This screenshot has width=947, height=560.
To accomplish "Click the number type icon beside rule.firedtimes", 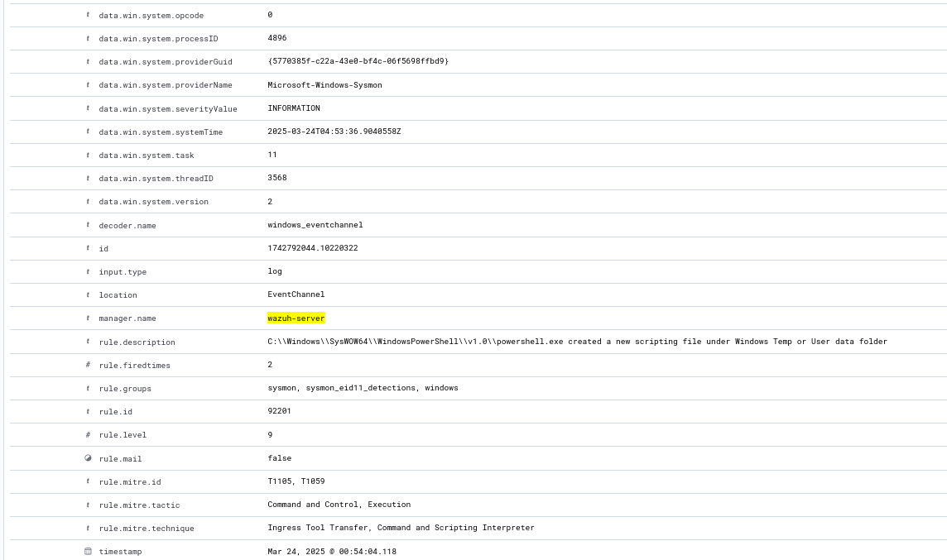I will [89, 365].
